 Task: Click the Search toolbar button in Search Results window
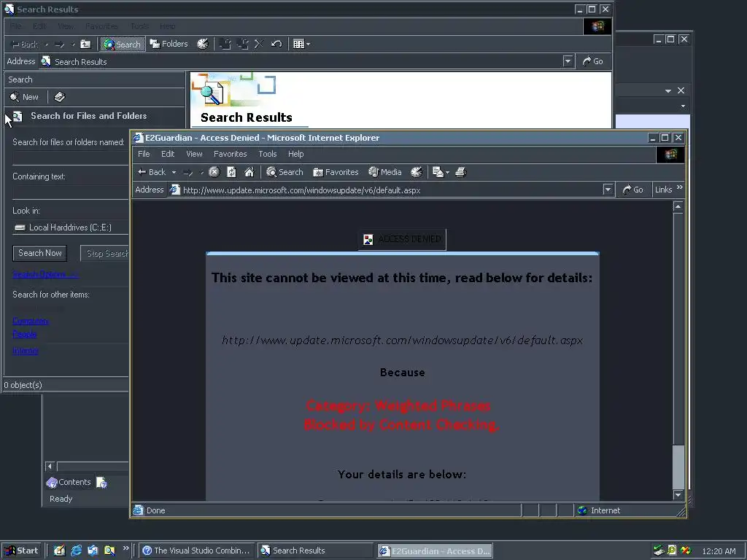pos(122,44)
